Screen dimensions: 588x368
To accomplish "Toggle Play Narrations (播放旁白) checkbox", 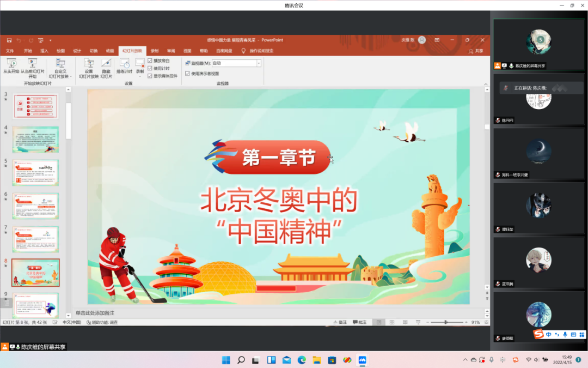I will coord(150,61).
